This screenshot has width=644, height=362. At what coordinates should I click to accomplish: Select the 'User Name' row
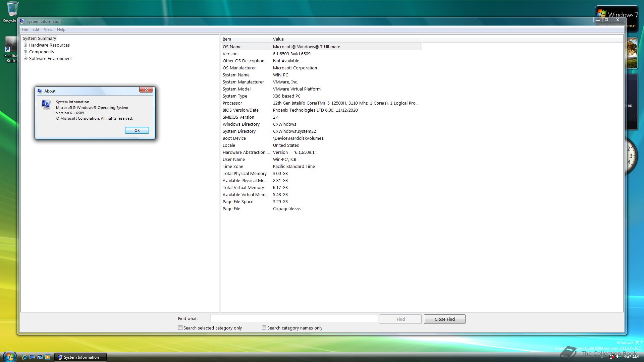321,160
